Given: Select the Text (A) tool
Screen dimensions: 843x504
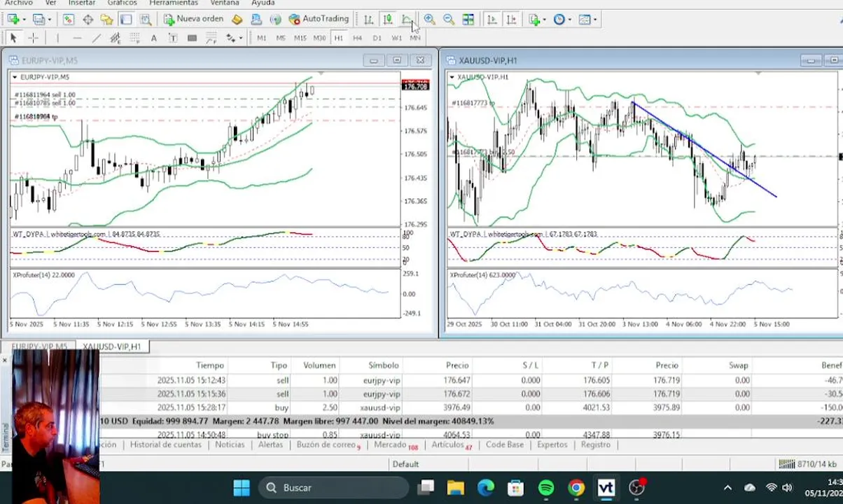Looking at the screenshot, I should 153,38.
